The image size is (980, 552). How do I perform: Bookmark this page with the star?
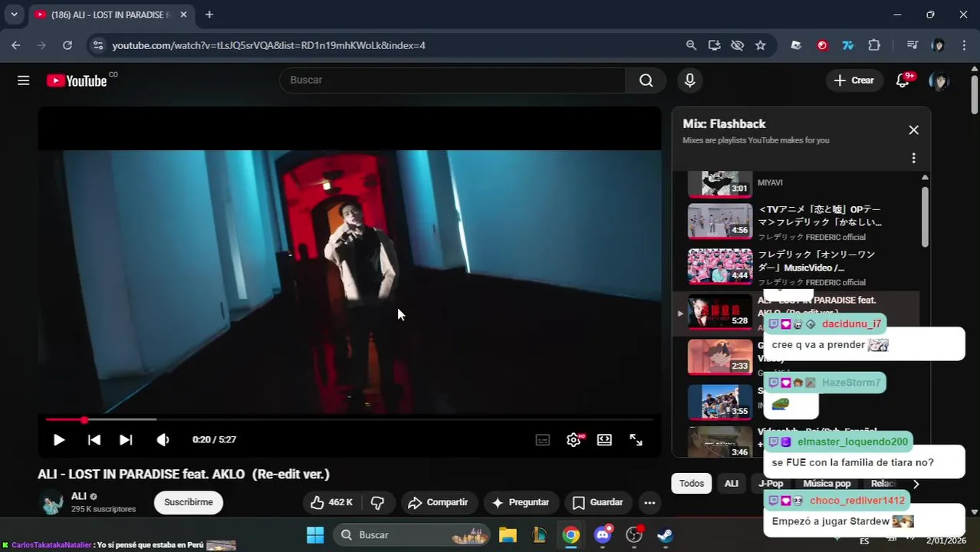click(x=760, y=45)
